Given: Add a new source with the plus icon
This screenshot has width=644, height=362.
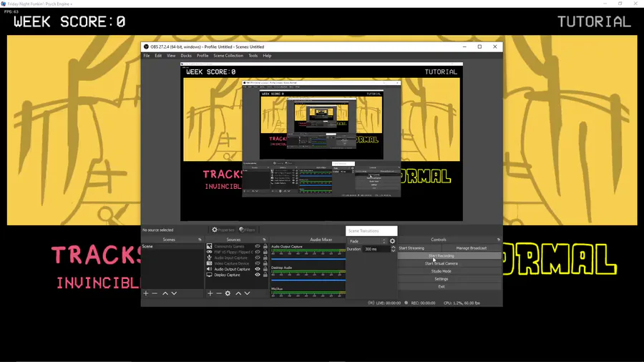Looking at the screenshot, I should point(210,293).
